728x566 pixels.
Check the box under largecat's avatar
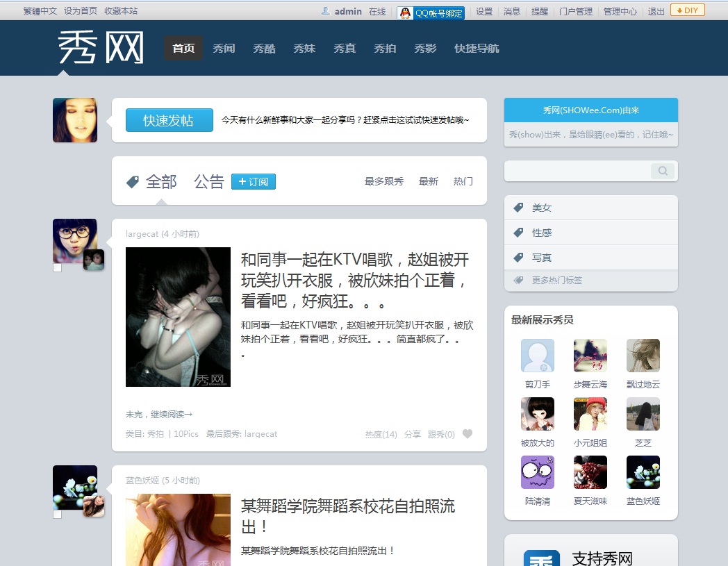pyautogui.click(x=57, y=267)
